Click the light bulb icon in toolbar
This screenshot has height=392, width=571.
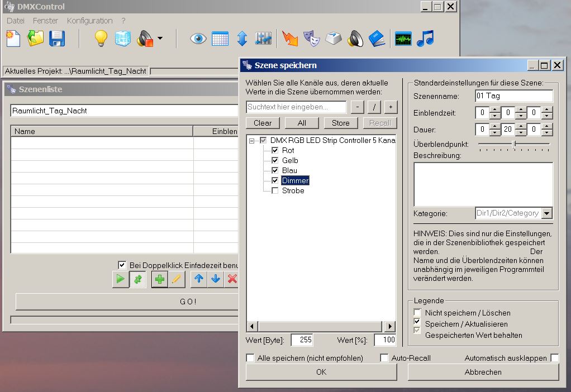point(101,39)
